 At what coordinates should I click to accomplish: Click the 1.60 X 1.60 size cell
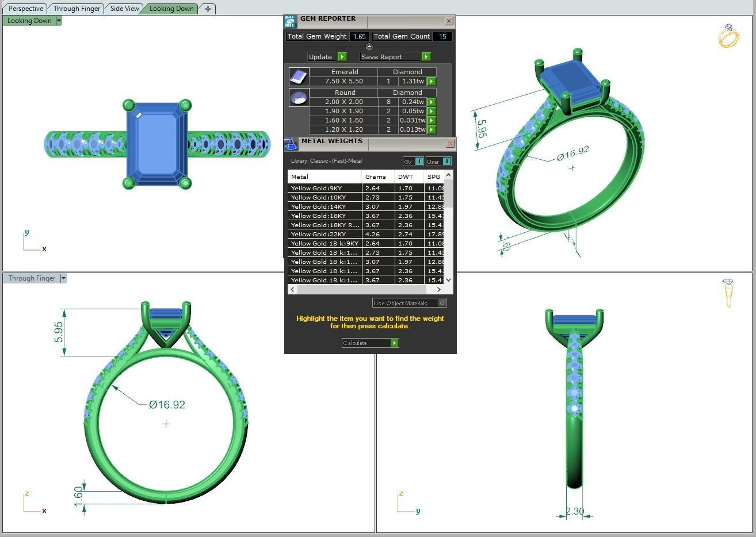coord(343,121)
